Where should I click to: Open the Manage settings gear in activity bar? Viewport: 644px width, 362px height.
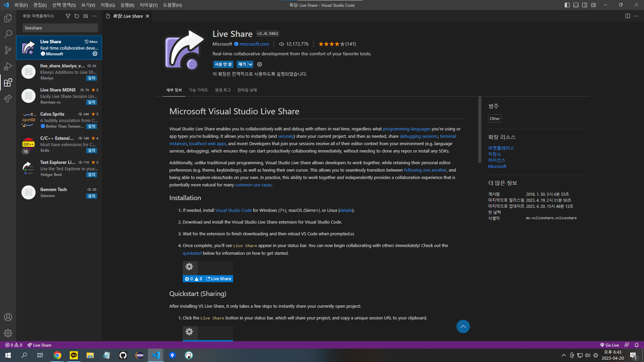point(8,333)
